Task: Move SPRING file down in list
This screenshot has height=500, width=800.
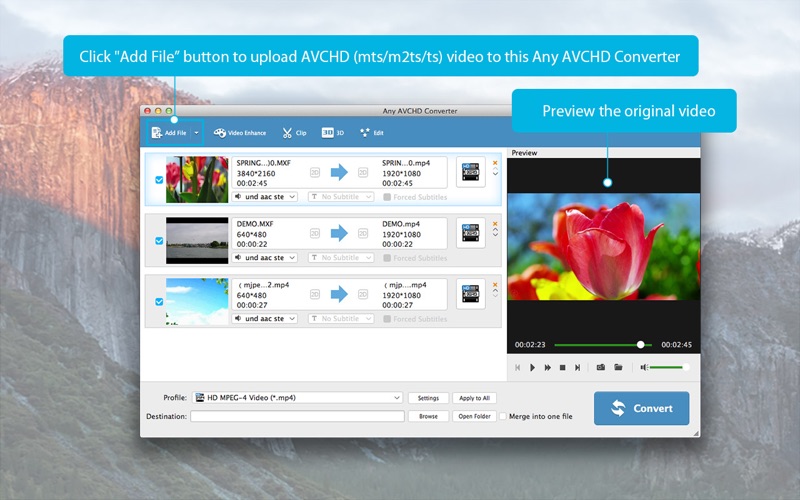Action: point(495,174)
